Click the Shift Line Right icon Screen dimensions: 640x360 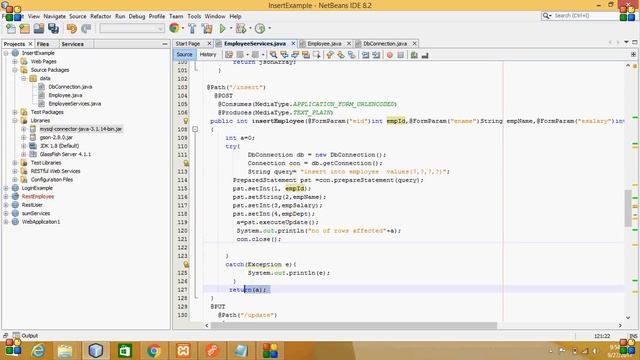376,55
